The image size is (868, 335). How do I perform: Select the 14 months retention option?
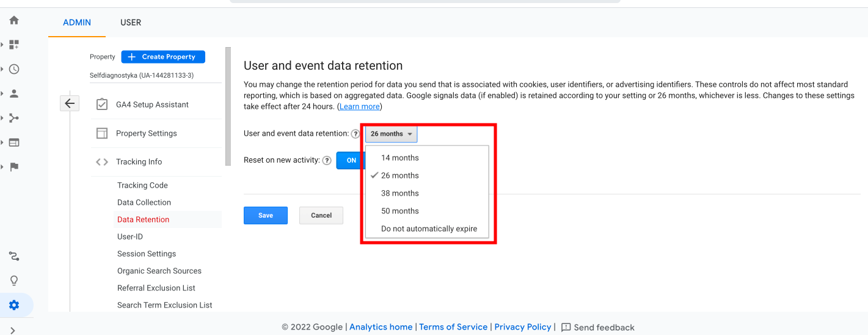coord(399,158)
